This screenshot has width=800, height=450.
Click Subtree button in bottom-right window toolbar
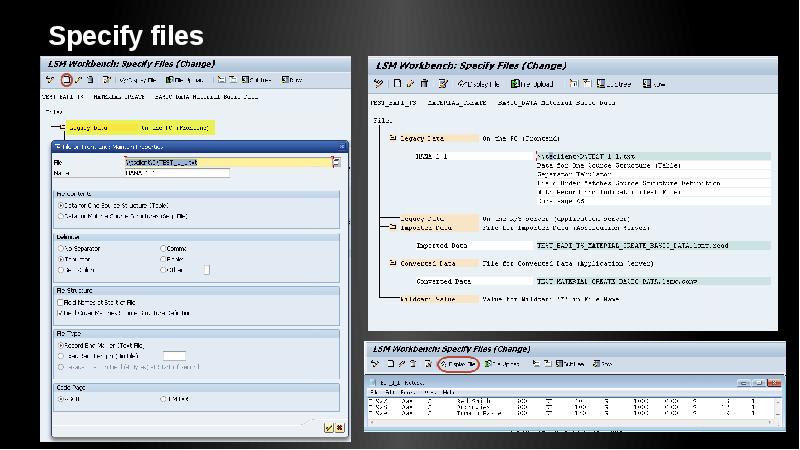(570, 364)
